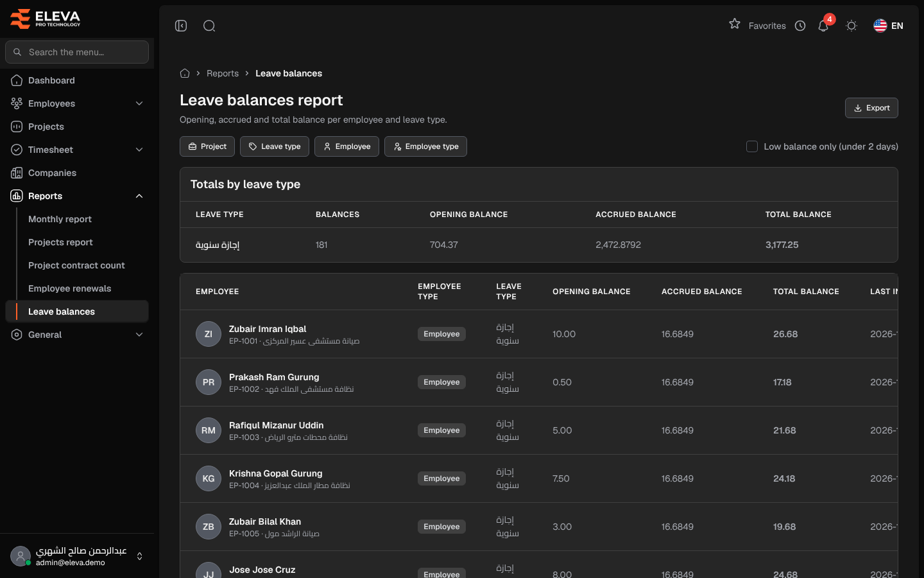The height and width of the screenshot is (578, 924).
Task: Click Krishna Gopal Gurung KG avatar
Action: click(209, 478)
